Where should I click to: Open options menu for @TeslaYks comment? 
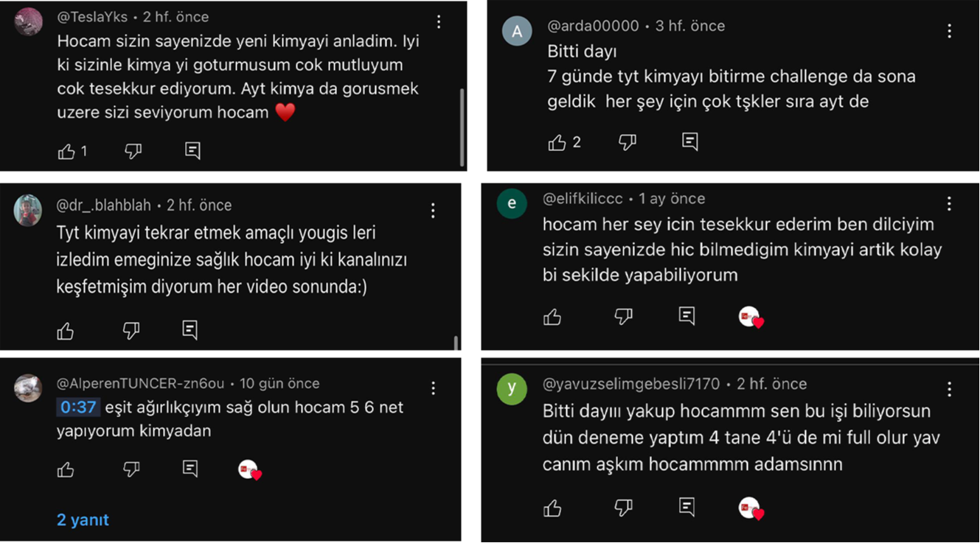(x=439, y=22)
